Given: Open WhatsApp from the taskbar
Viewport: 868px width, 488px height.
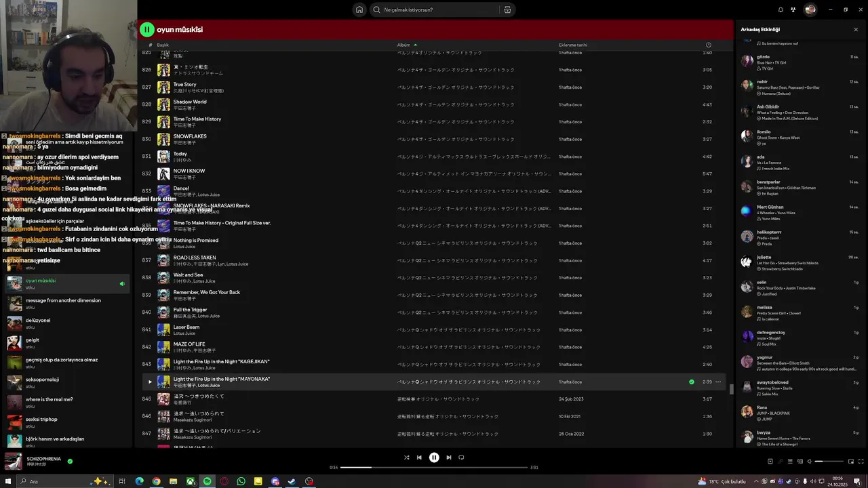Looking at the screenshot, I should (x=241, y=481).
